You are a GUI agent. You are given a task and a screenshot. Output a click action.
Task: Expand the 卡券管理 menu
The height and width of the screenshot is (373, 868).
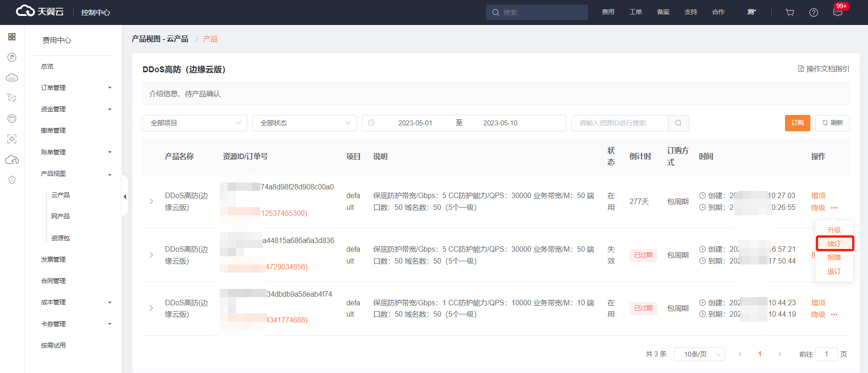[x=76, y=324]
